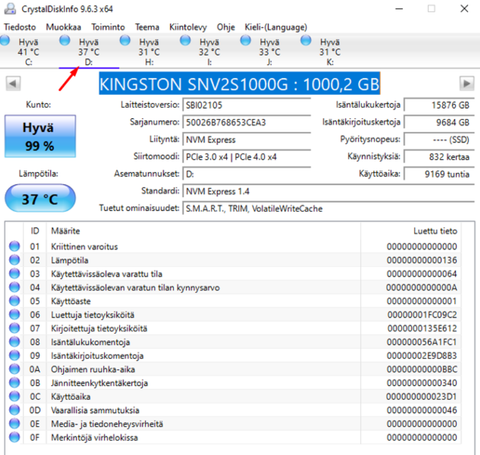Screen dimensions: 480x455
Task: Select raw value 0000000000136 for Lämpötila
Action: pyautogui.click(x=422, y=260)
